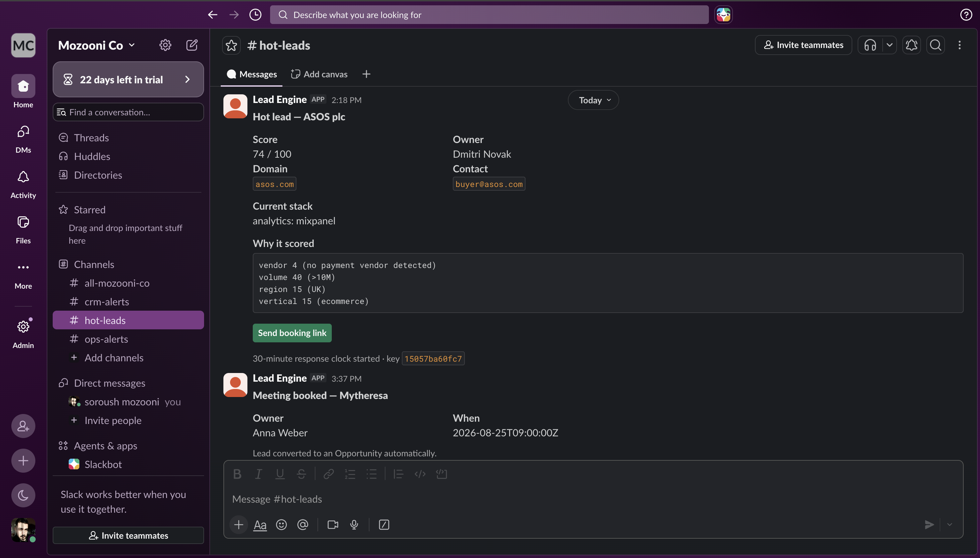This screenshot has height=558, width=980.
Task: Open Threads in the sidebar
Action: tap(128, 138)
